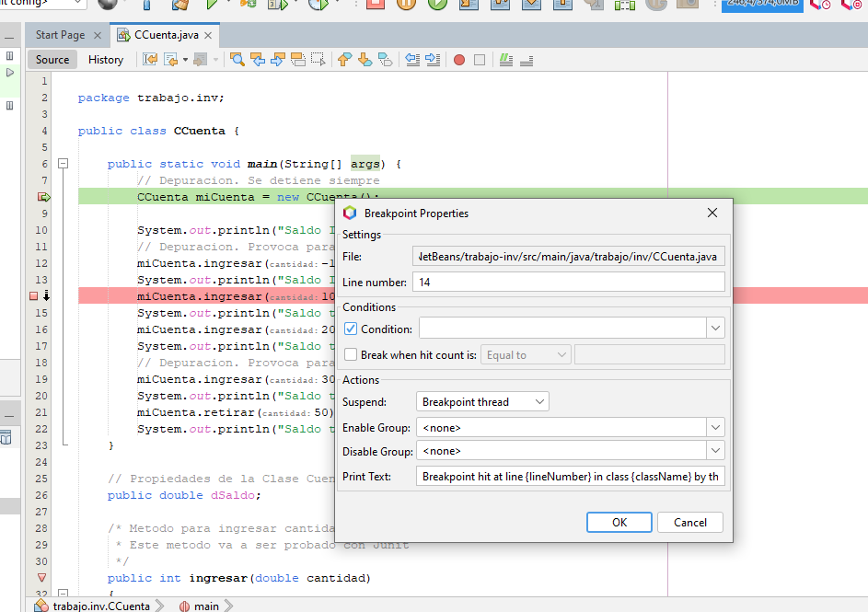The image size is (868, 612).
Task: Click OK in Breakpoint Properties dialog
Action: [619, 522]
